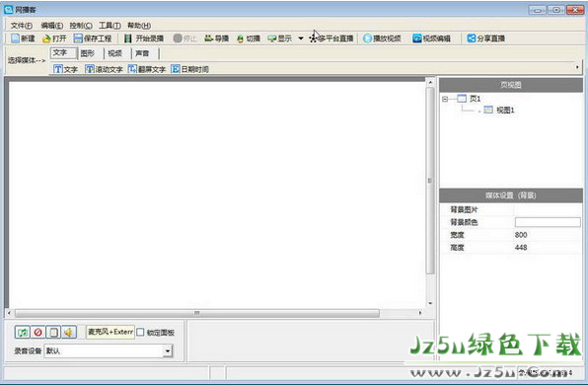Image resolution: width=588 pixels, height=385 pixels.
Task: Insert 滚动文字 scrolling text item
Action: click(104, 69)
